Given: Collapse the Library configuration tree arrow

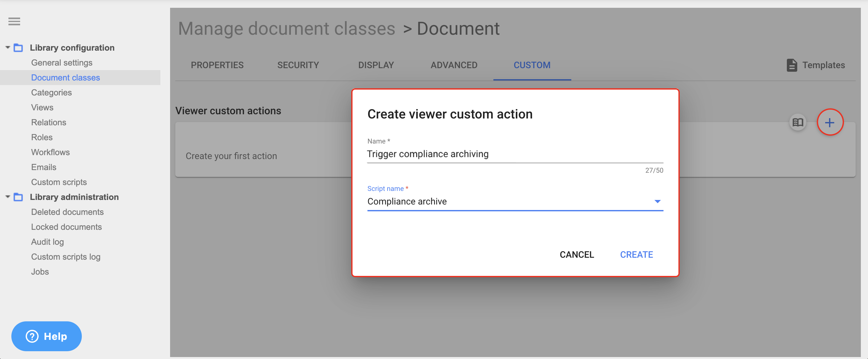Looking at the screenshot, I should tap(7, 47).
